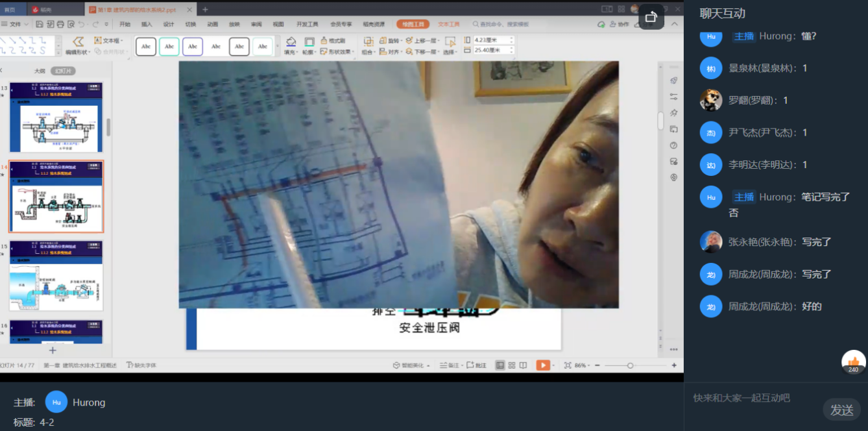Screen dimensions: 868x431
Task: Click the zoom slider handle
Action: 629,365
